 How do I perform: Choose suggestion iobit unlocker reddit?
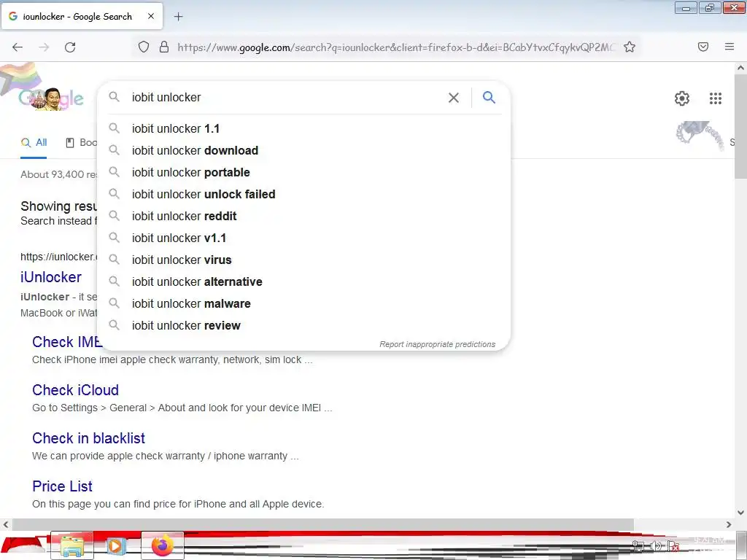coord(303,216)
